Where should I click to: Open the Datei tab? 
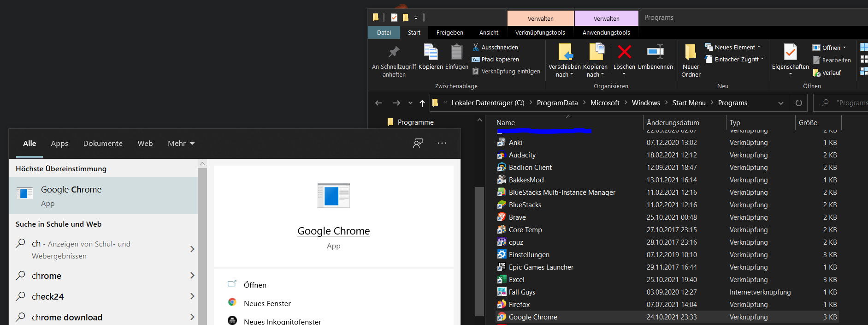click(384, 32)
